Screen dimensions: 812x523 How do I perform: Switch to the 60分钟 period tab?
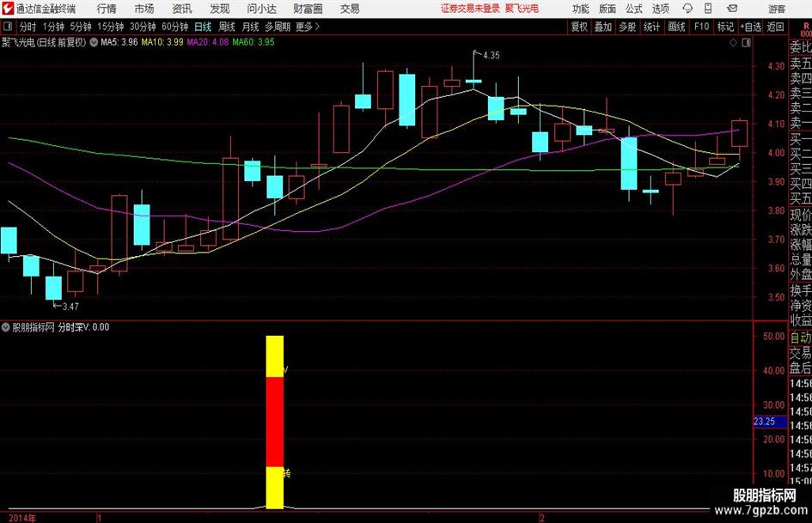coord(175,27)
